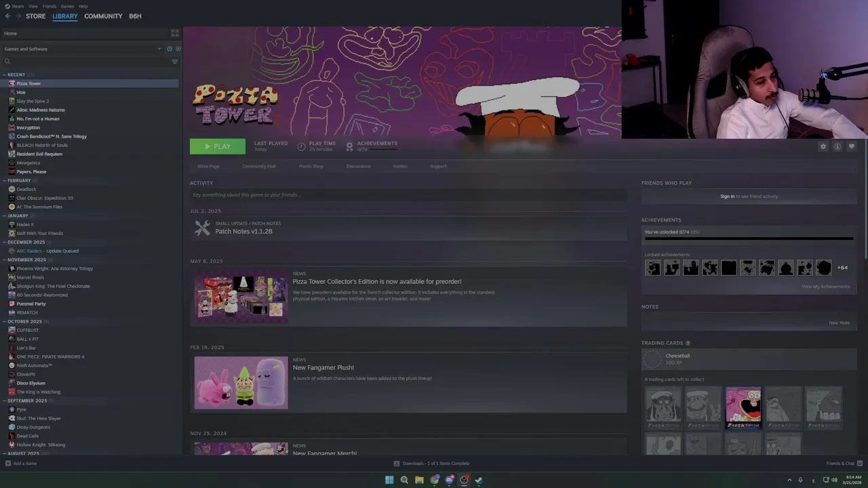Click the Pummel Party game icon
Image resolution: width=868 pixels, height=488 pixels.
[12, 304]
